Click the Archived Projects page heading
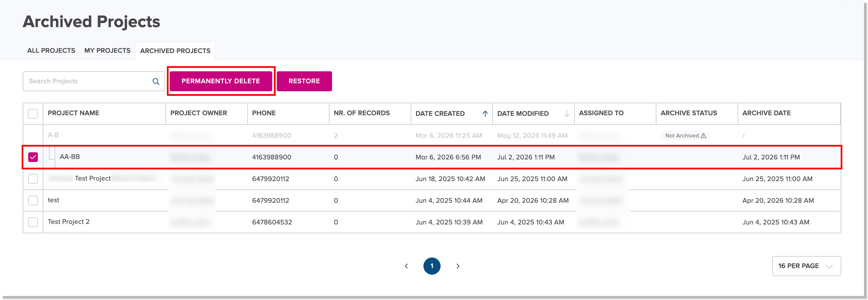Viewport: 868px width, 300px height. pyautogui.click(x=91, y=22)
